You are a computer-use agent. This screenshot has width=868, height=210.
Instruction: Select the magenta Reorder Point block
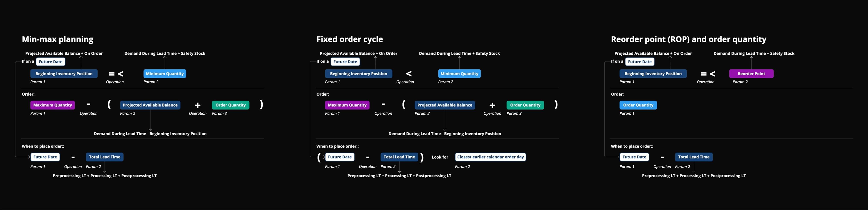pos(751,74)
